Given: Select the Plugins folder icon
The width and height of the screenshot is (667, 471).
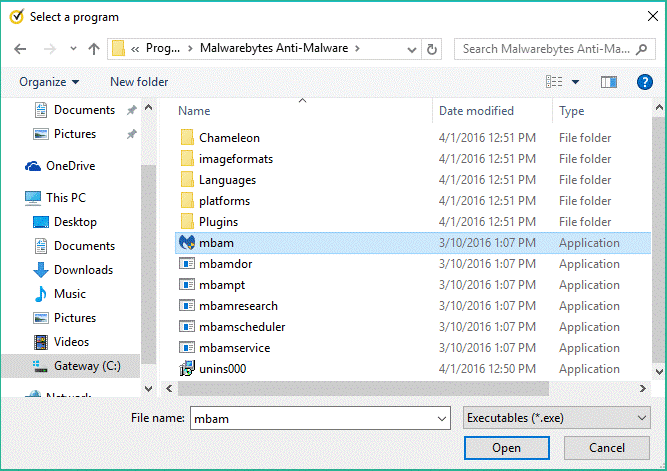Looking at the screenshot, I should [x=187, y=222].
